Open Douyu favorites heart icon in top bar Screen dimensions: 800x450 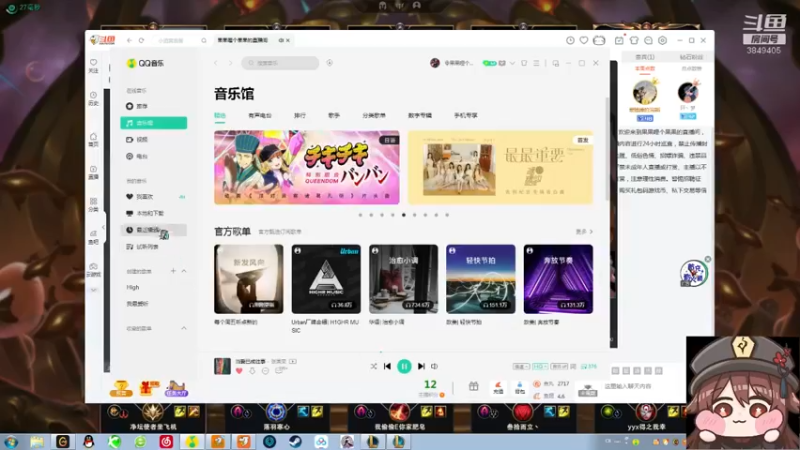[x=584, y=40]
